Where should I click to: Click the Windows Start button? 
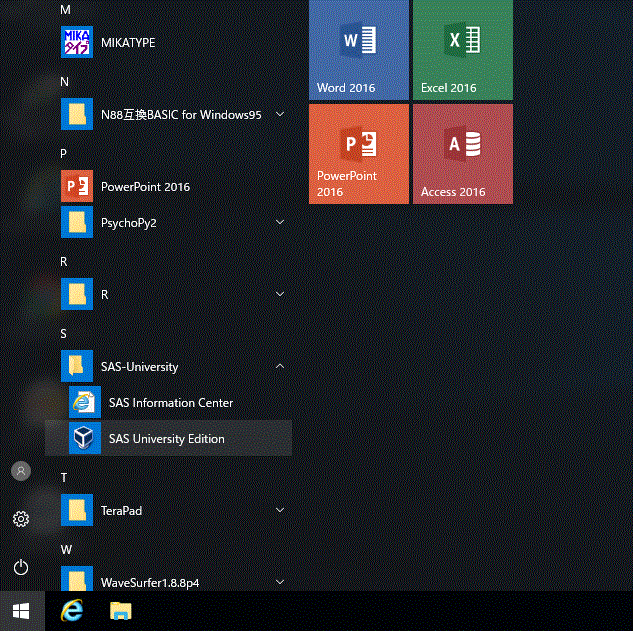[x=21, y=611]
